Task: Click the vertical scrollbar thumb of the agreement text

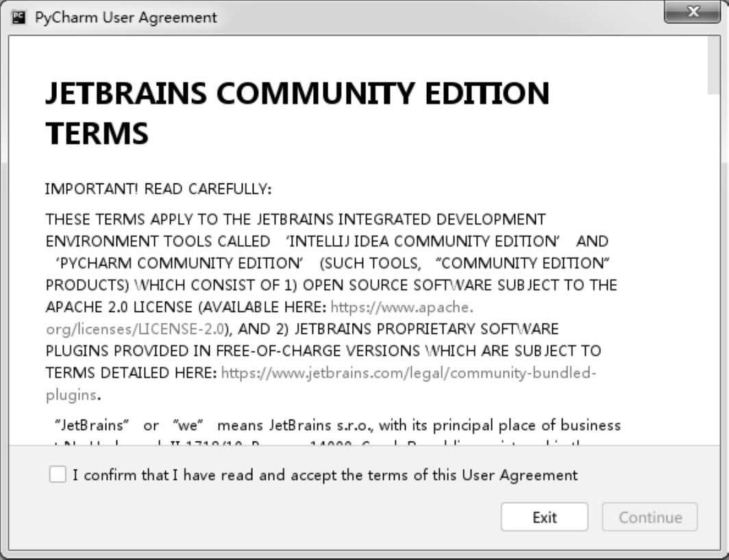Action: [714, 65]
